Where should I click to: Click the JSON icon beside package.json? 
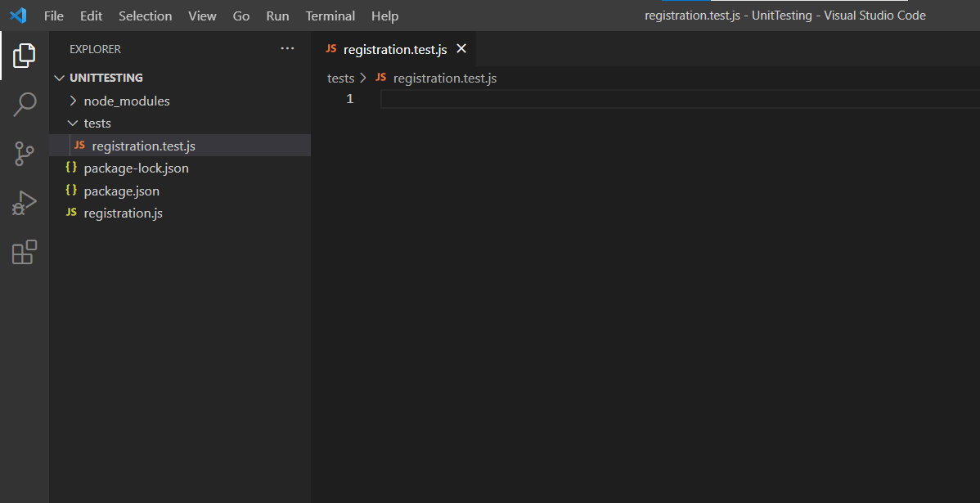click(x=71, y=191)
